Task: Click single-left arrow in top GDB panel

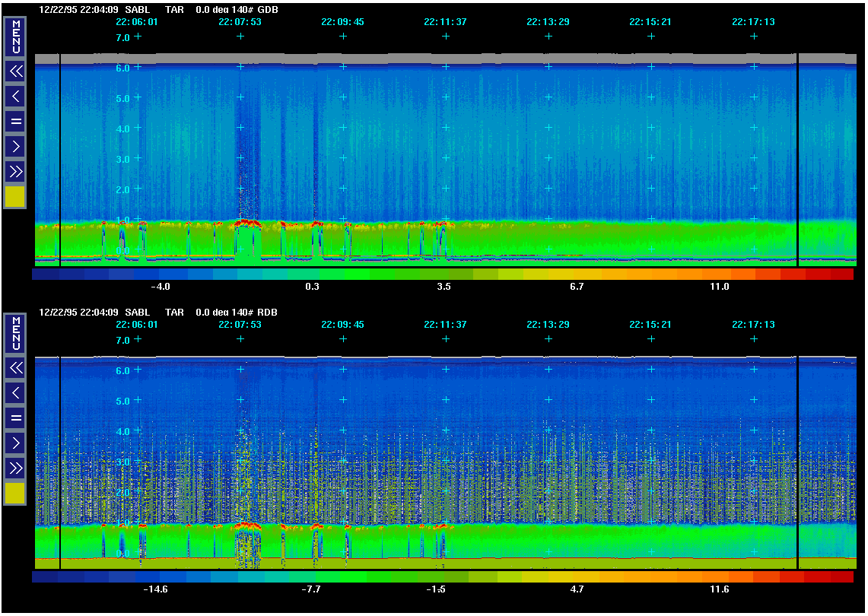Action: 15,96
